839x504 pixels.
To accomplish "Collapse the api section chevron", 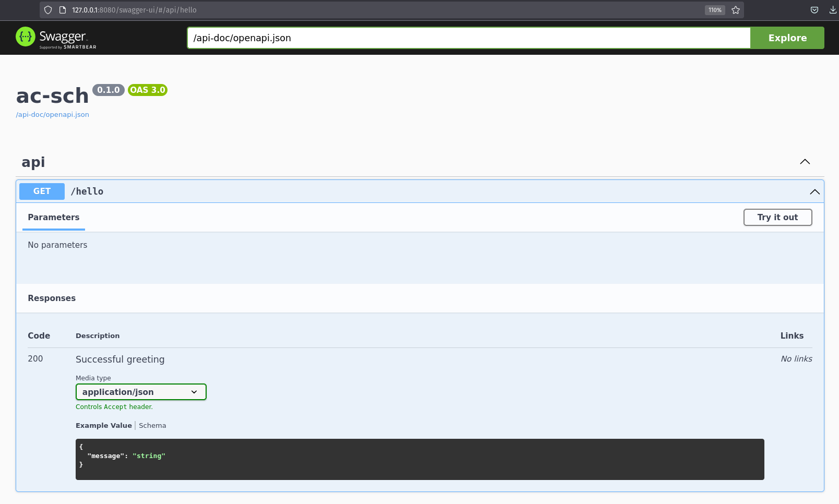I will click(x=805, y=162).
